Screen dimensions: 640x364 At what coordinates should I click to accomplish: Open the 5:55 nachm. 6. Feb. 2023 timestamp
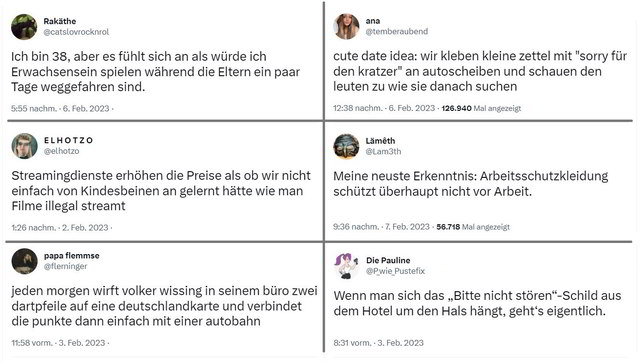tap(60, 109)
